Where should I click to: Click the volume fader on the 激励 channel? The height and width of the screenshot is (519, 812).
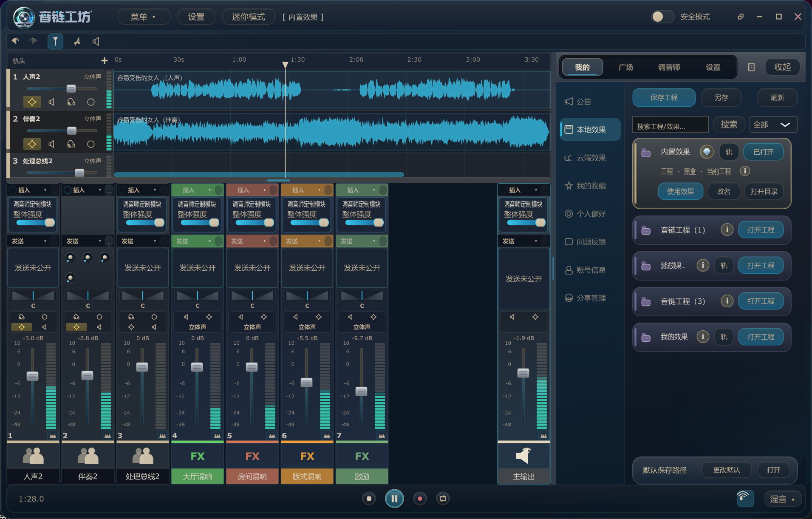coord(361,391)
